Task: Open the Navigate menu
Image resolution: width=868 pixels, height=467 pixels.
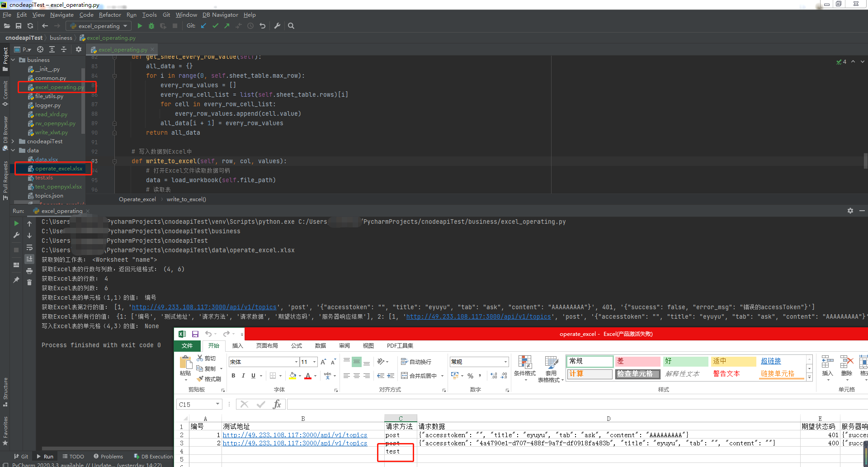Action: pyautogui.click(x=62, y=14)
